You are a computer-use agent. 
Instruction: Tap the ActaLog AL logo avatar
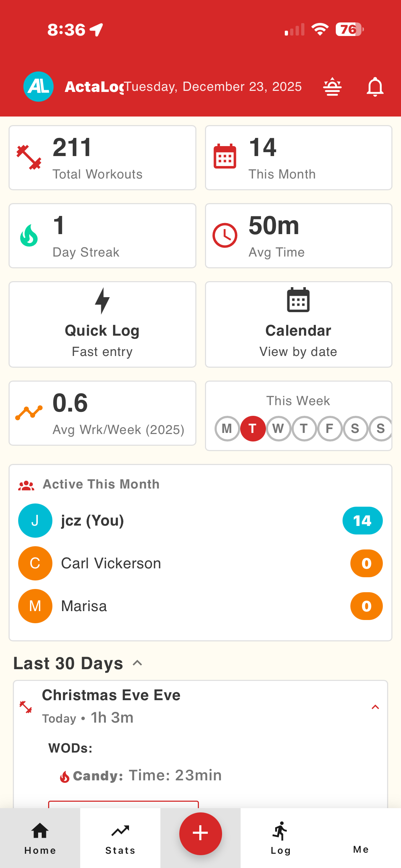pos(38,87)
